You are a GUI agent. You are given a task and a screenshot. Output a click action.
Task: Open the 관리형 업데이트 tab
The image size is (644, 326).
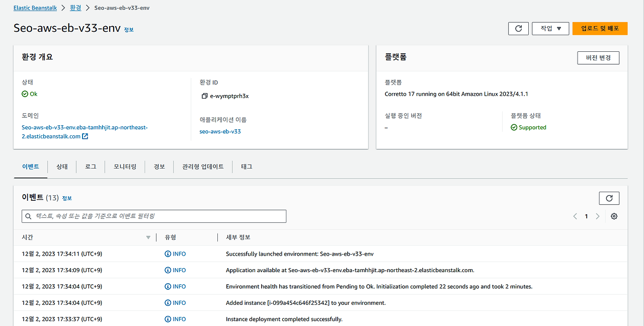pos(203,167)
